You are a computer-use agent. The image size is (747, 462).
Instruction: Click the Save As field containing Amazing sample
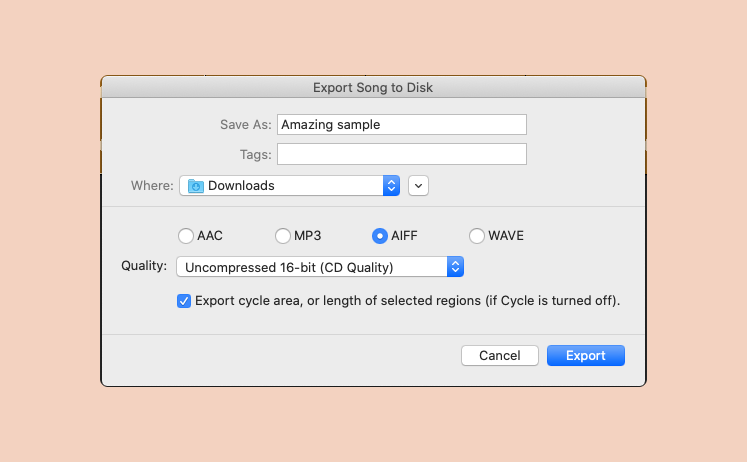[402, 125]
